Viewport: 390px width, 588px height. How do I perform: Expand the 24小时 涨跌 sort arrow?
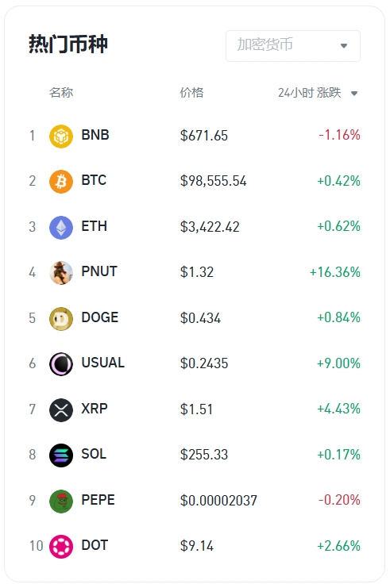[x=354, y=94]
